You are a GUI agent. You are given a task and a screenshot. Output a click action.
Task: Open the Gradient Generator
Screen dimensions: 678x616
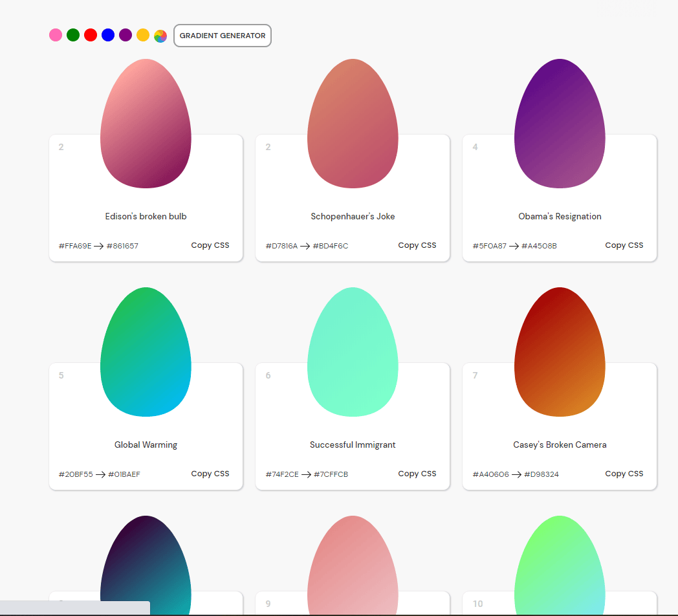pos(223,36)
